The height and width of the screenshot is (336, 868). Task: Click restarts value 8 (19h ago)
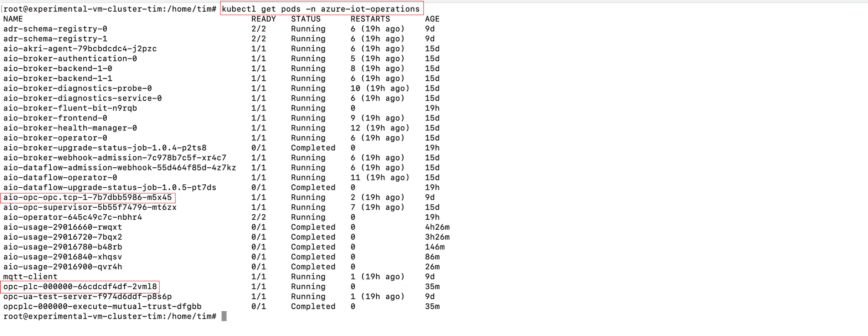[x=378, y=69]
